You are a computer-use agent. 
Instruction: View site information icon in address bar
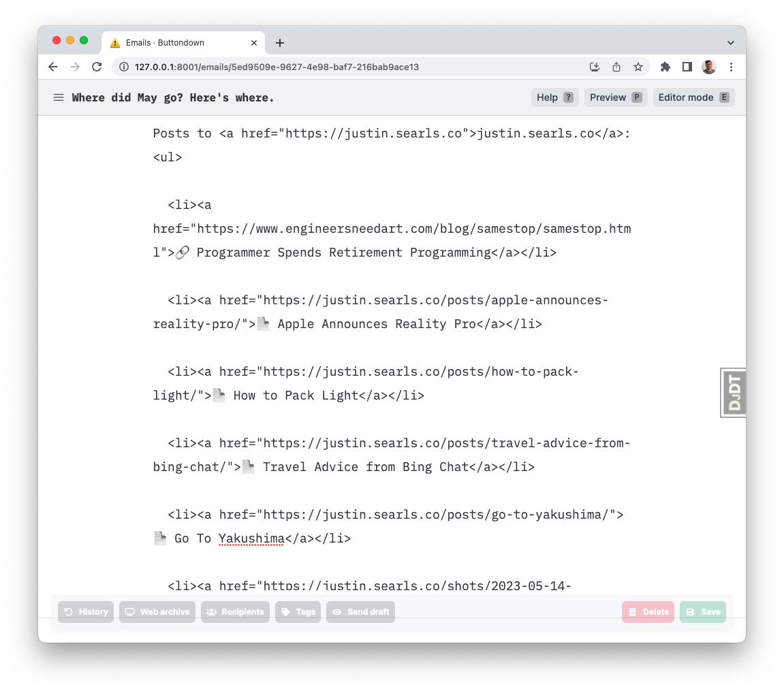tap(124, 67)
